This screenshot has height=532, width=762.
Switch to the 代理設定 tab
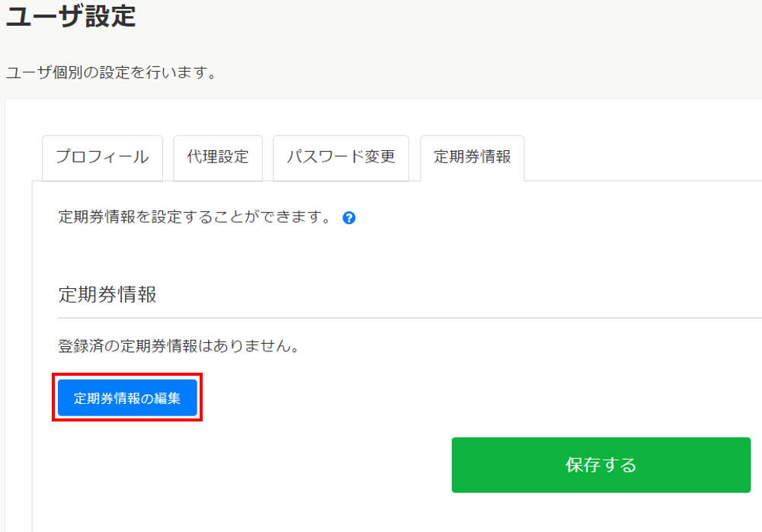pos(218,158)
